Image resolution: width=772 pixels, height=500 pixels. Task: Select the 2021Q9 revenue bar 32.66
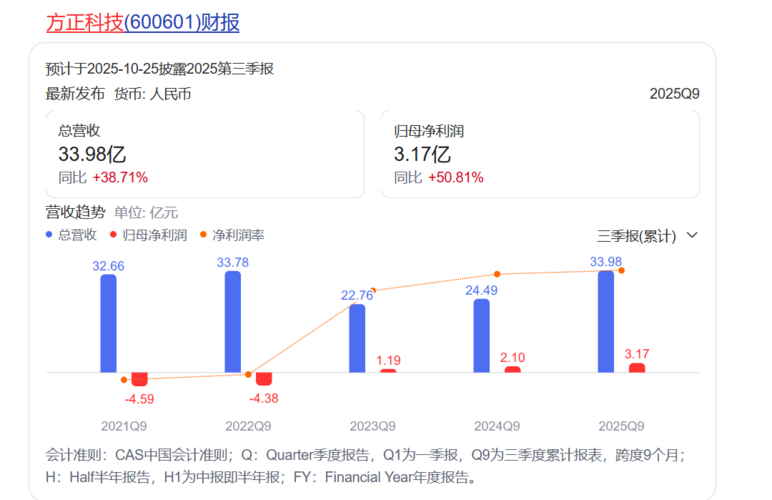click(108, 323)
